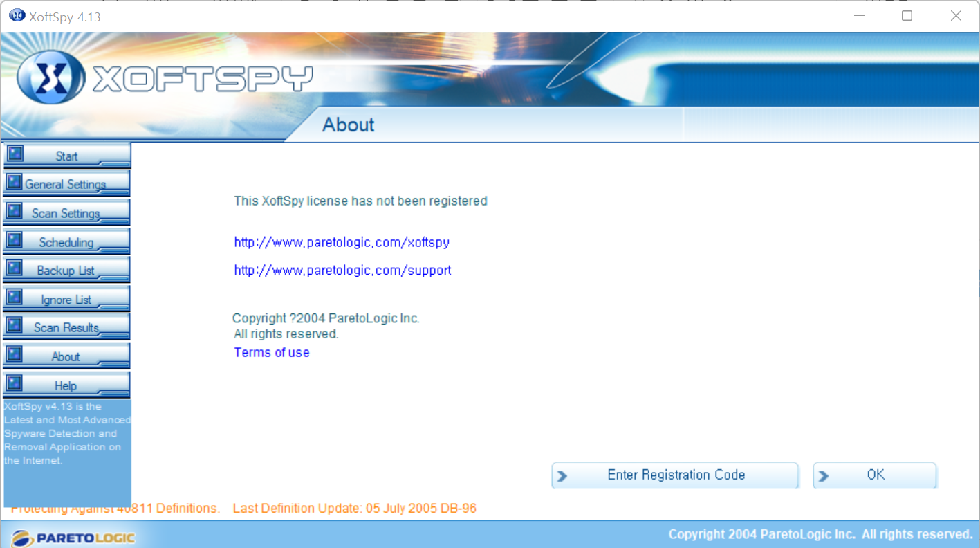Click the icon beside Backup List
This screenshot has width=980, height=548.
[x=15, y=268]
